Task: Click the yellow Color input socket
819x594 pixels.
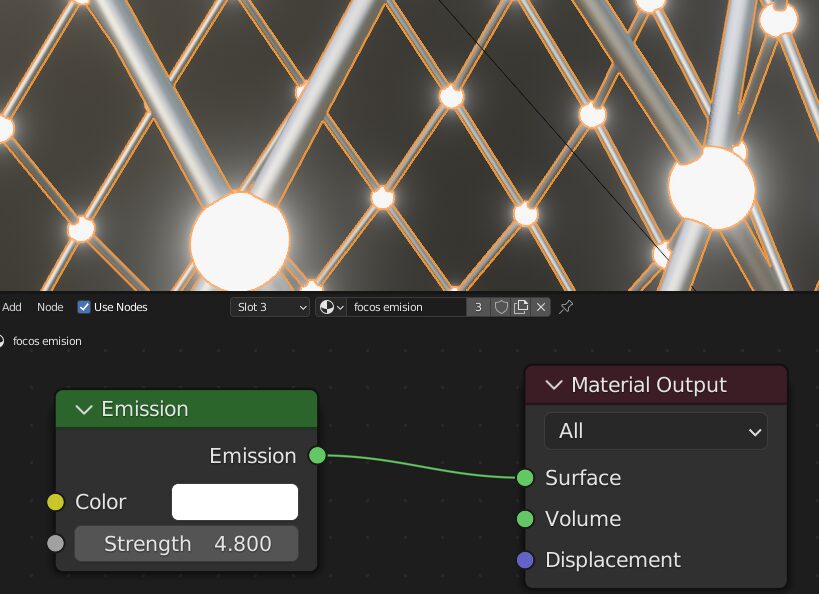Action: click(56, 502)
